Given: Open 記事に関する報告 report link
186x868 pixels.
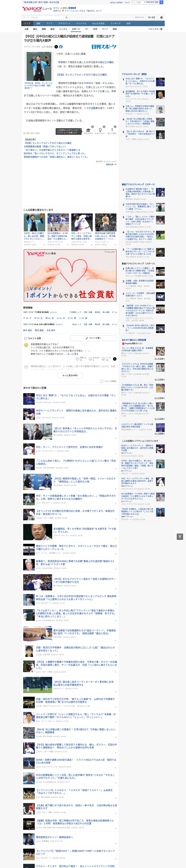Looking at the screenshot, I should pyautogui.click(x=31, y=133).
